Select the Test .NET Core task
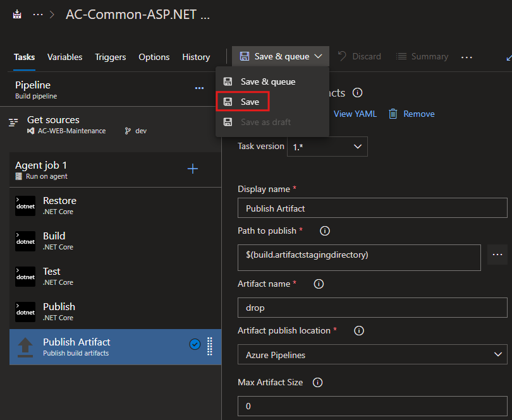Screen dimensions: 512x420 [115, 276]
